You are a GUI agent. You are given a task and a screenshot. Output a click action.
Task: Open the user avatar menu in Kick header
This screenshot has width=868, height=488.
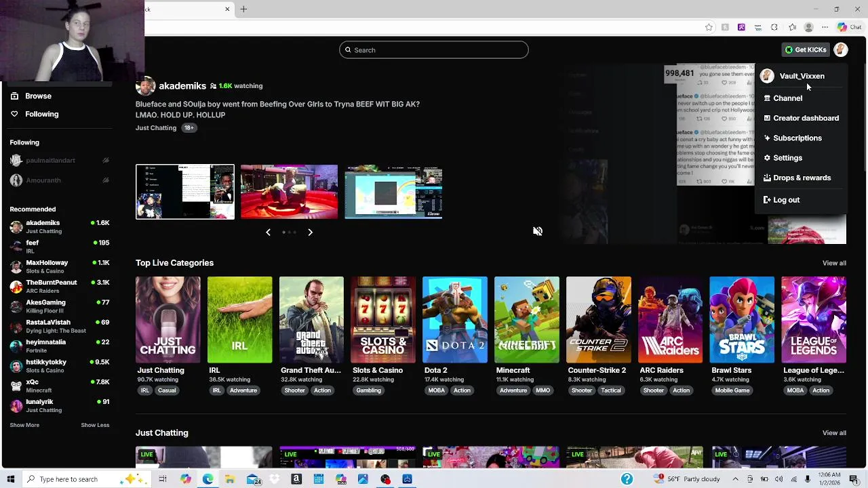coord(841,49)
